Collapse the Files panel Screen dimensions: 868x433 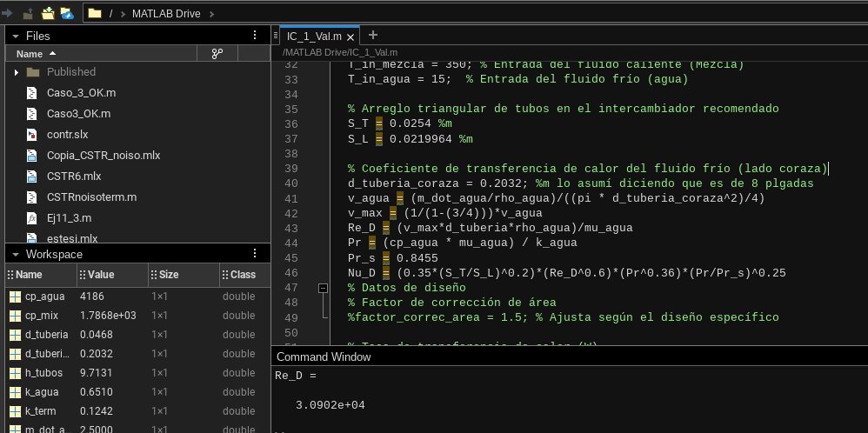(x=16, y=36)
